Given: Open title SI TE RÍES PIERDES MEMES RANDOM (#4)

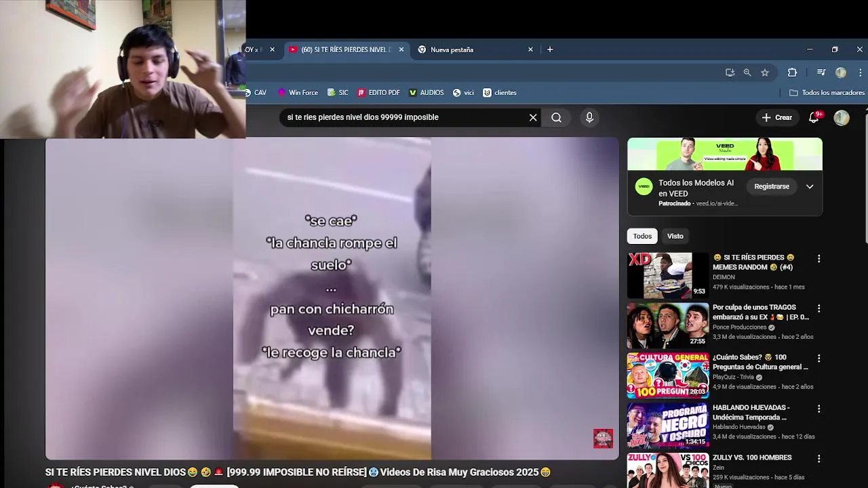Looking at the screenshot, I should (753, 262).
